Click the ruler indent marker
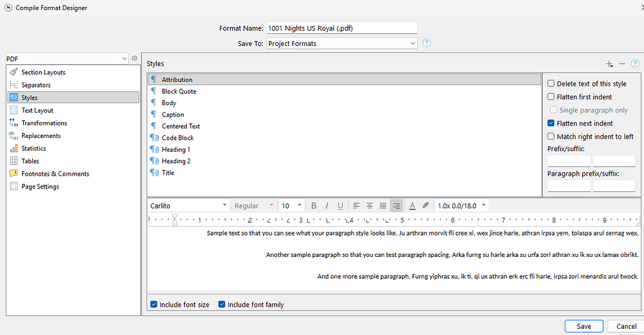Image resolution: width=644 pixels, height=335 pixels. (x=175, y=220)
